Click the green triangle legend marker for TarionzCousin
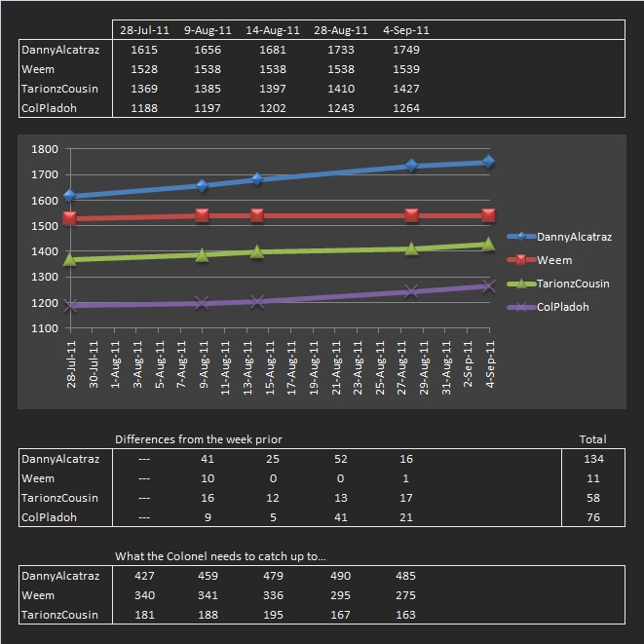 click(522, 284)
